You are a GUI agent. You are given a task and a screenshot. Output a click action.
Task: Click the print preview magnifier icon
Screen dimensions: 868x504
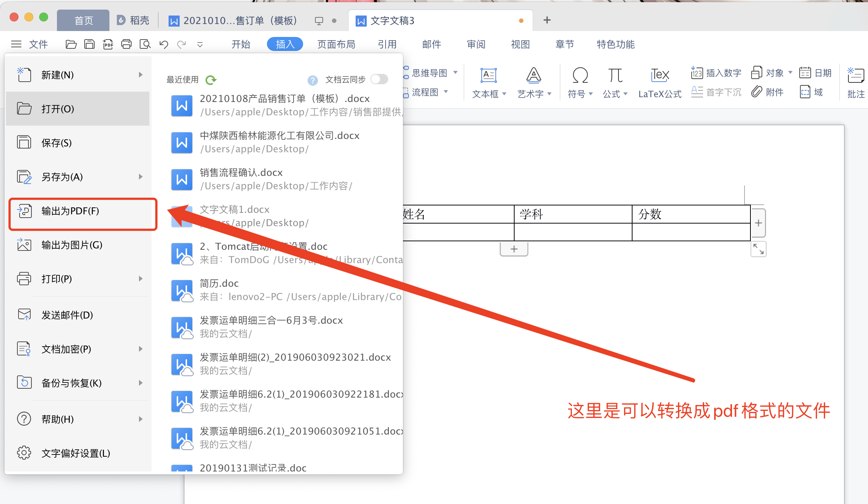tap(145, 44)
